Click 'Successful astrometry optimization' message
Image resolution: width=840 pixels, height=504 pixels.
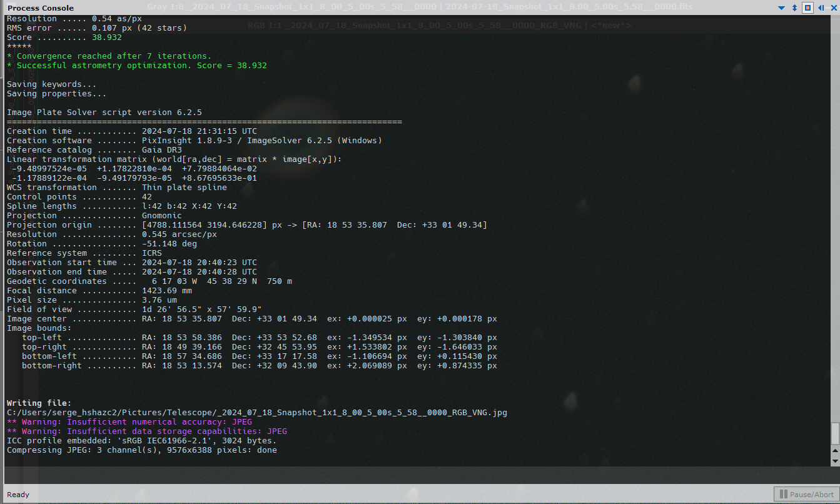pyautogui.click(x=137, y=66)
